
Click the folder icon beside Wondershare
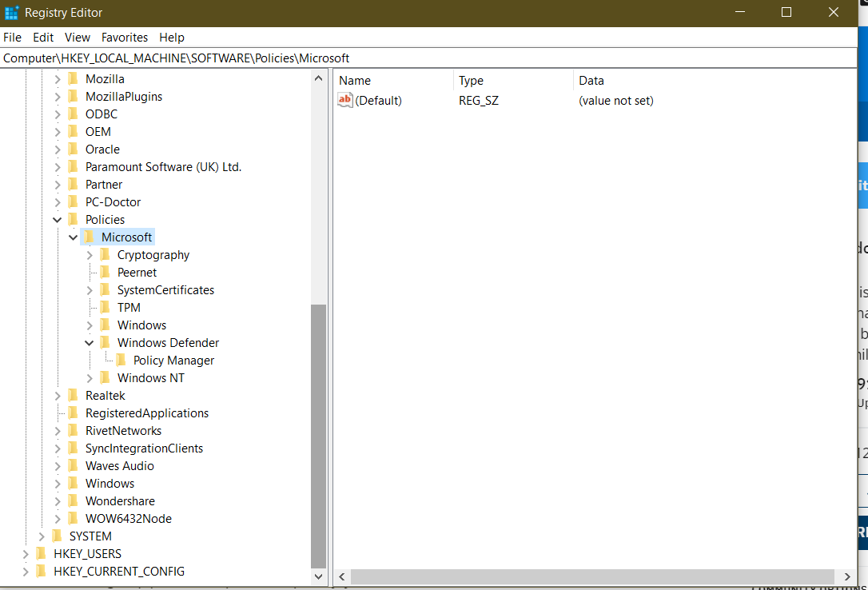[73, 501]
